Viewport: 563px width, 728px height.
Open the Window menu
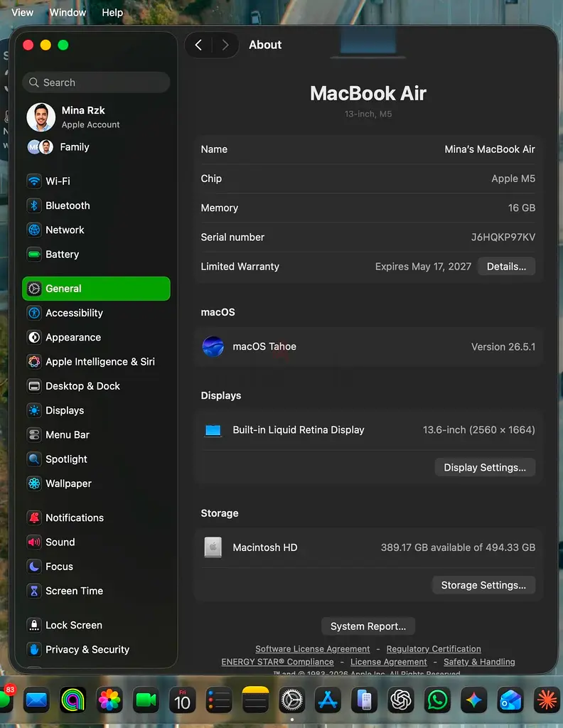(x=68, y=13)
